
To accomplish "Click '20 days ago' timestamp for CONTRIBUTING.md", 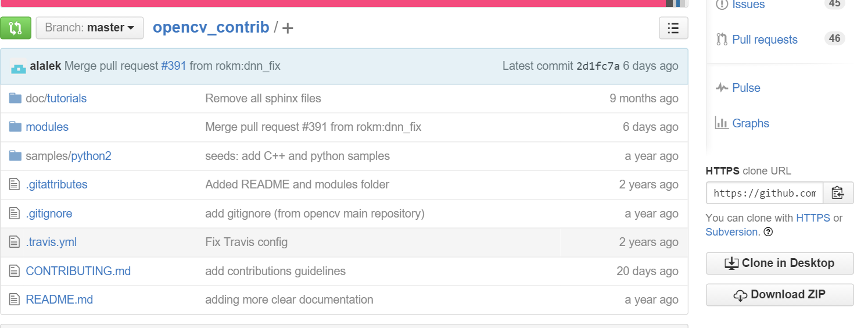I will tap(647, 271).
